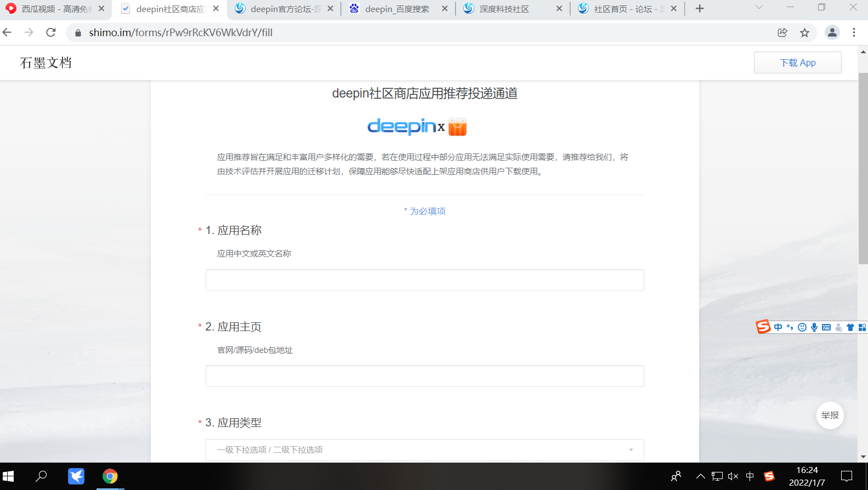Click the muted volume tray icon
The image size is (868, 490).
coord(733,476)
